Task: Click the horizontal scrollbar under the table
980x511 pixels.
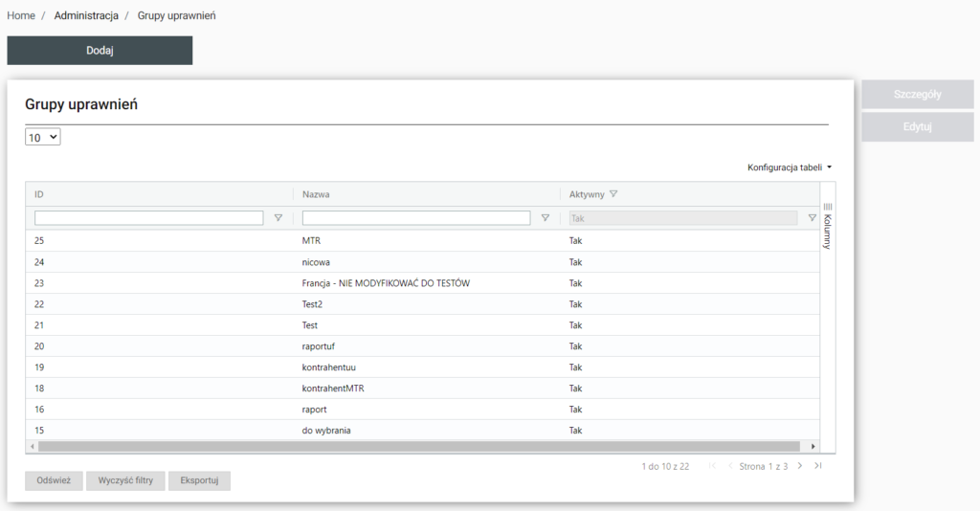Action: coord(418,446)
